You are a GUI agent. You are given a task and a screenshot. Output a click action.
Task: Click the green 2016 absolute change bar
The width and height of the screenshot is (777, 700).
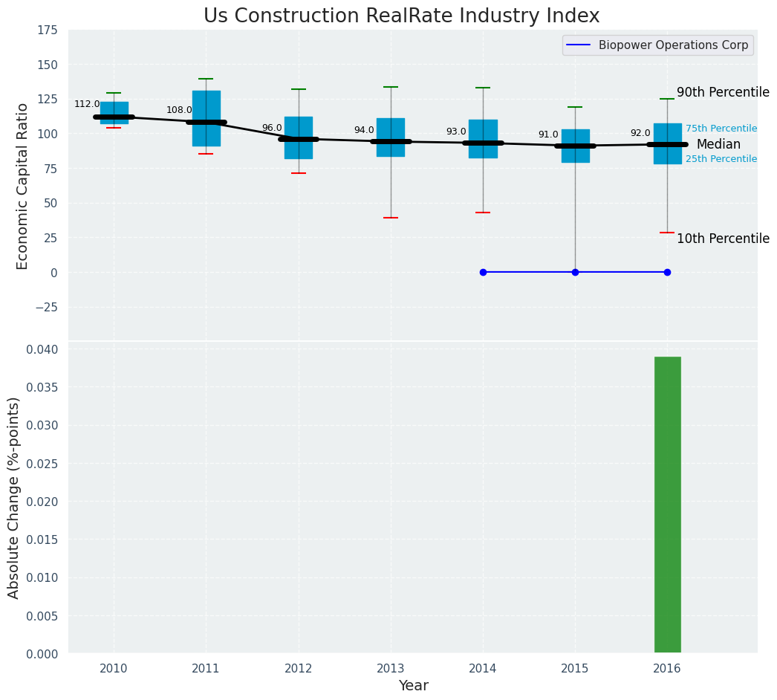tap(668, 504)
